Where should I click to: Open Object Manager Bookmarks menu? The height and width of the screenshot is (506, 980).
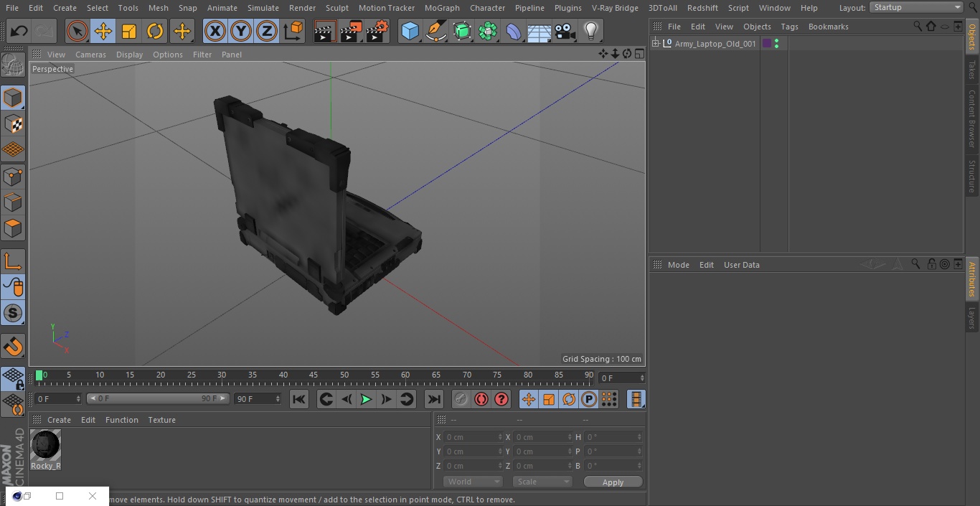829,27
